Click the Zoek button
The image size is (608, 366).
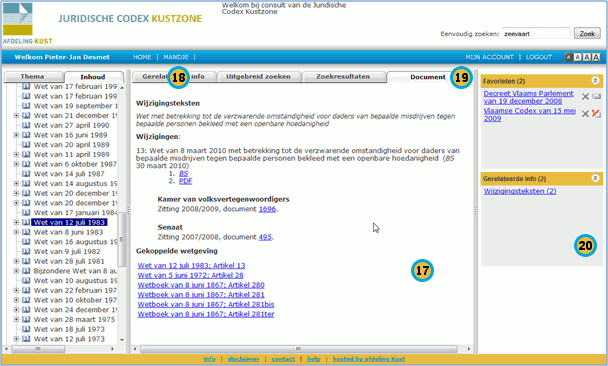pos(587,34)
